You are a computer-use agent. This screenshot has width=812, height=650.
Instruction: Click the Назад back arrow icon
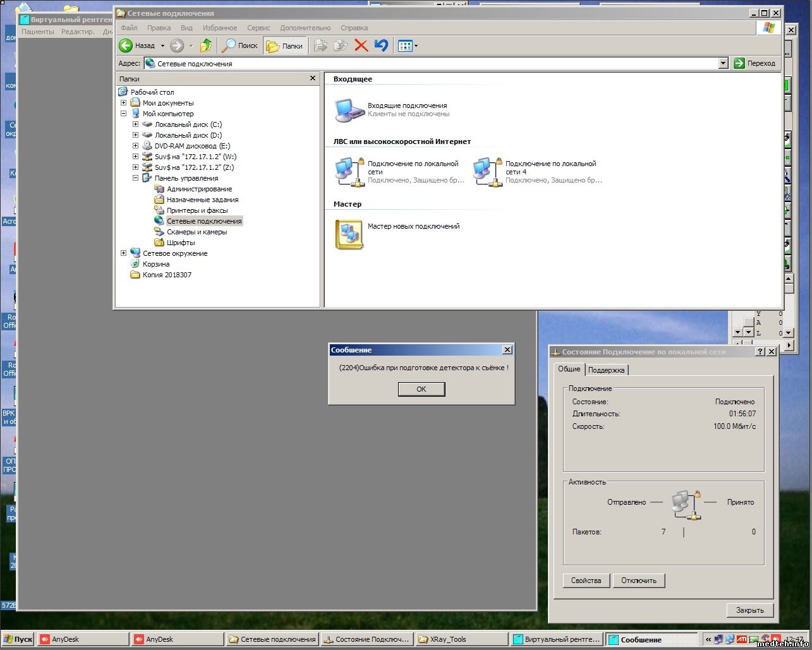(126, 45)
